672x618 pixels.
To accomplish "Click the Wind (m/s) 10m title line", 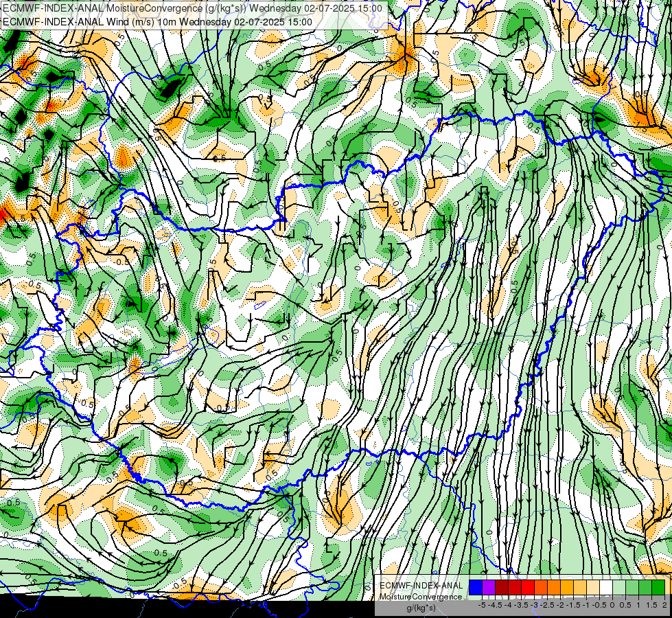I will tap(157, 22).
